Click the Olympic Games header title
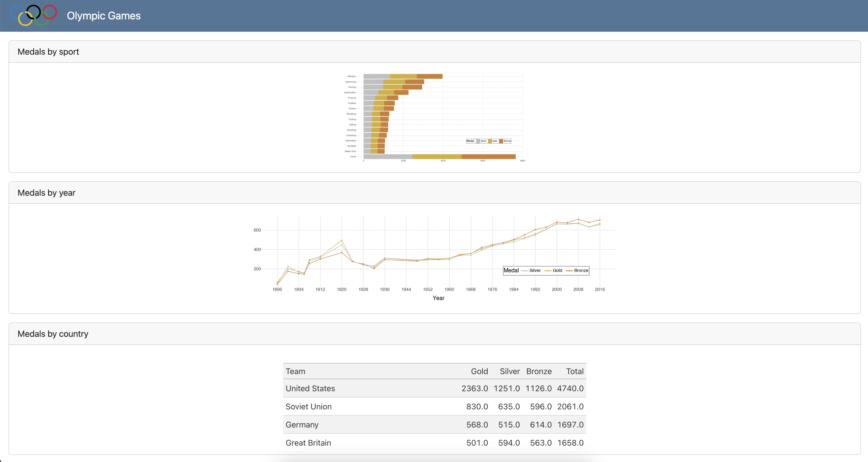The height and width of the screenshot is (462, 868). (x=104, y=16)
